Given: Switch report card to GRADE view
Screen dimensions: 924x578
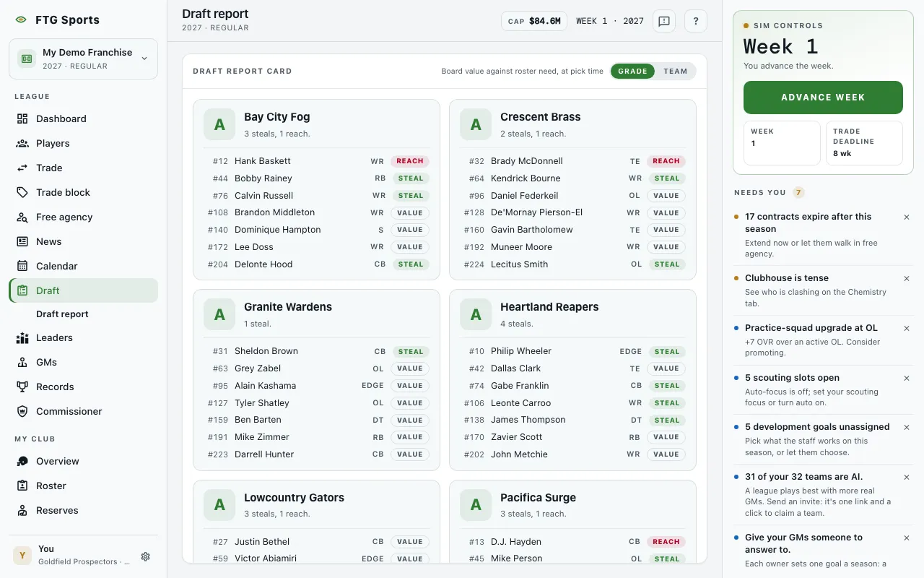Looking at the screenshot, I should (x=632, y=71).
